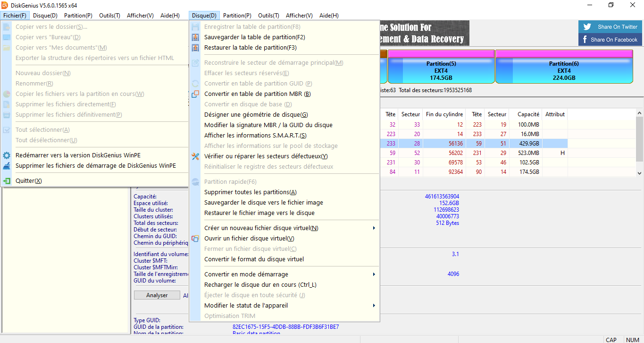Click the Quitter exit icon
The height and width of the screenshot is (343, 644).
[x=7, y=181]
